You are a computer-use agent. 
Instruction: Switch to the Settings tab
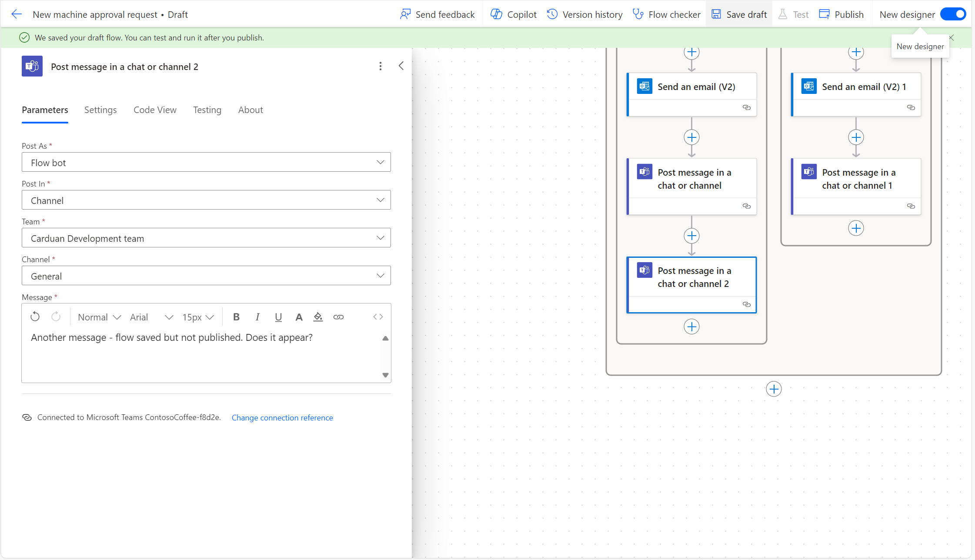pos(100,110)
